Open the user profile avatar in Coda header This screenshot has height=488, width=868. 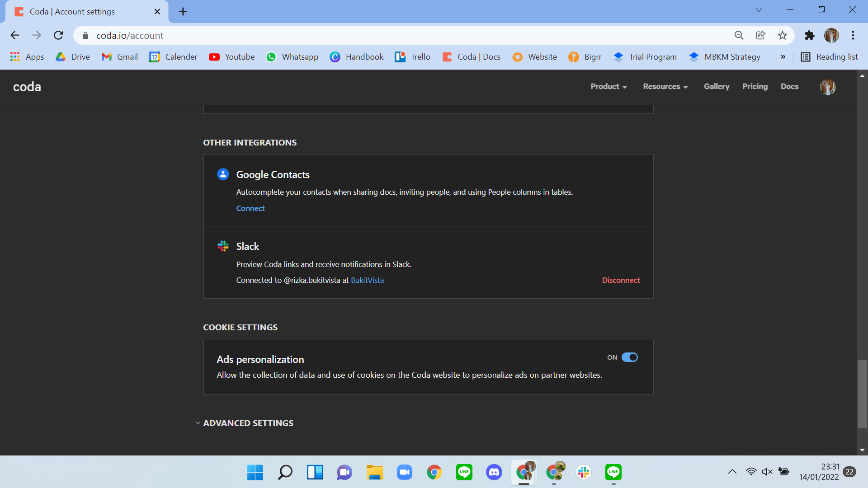pyautogui.click(x=827, y=87)
